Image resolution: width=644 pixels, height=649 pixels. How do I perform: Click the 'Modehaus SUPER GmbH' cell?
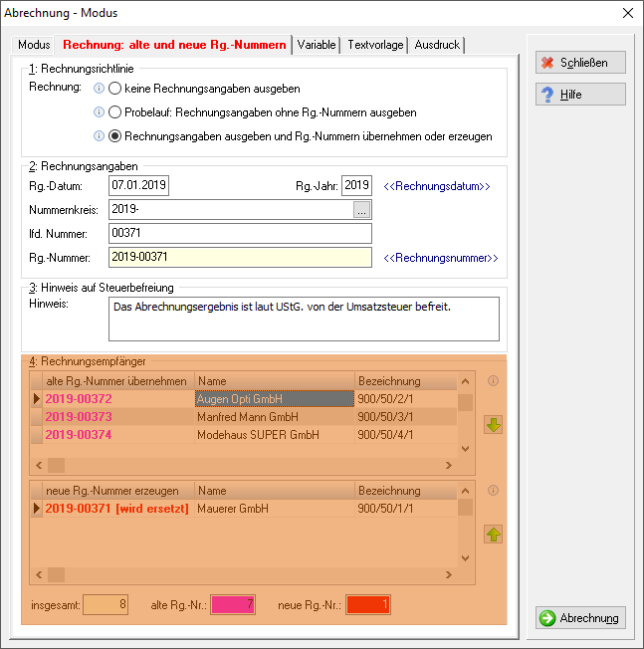275,435
